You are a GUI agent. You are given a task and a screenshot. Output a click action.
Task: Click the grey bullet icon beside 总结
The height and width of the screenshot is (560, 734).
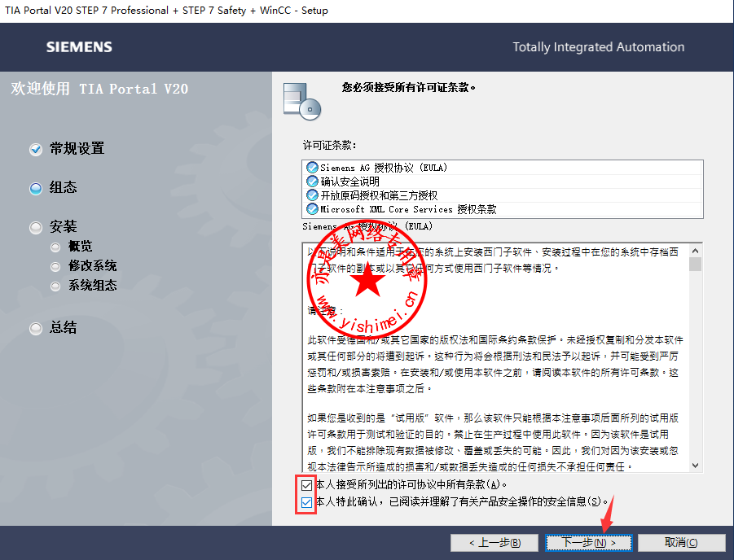coord(36,329)
